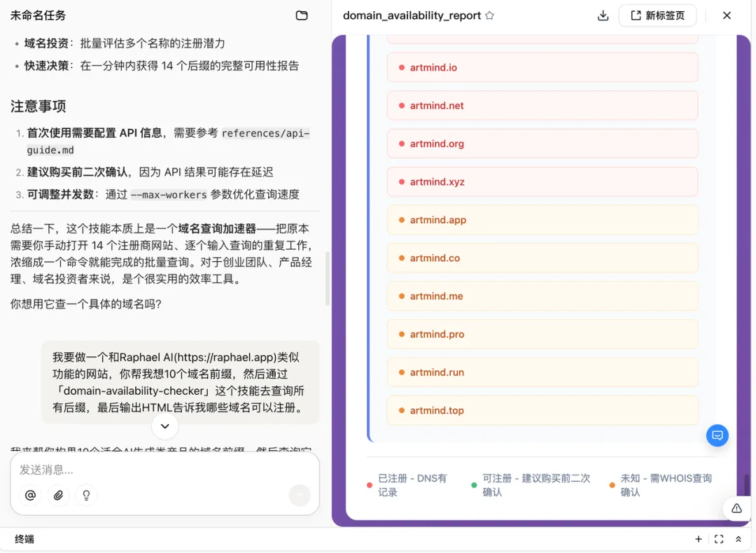The image size is (756, 553).
Task: Favorite the report with the star icon
Action: 489,15
